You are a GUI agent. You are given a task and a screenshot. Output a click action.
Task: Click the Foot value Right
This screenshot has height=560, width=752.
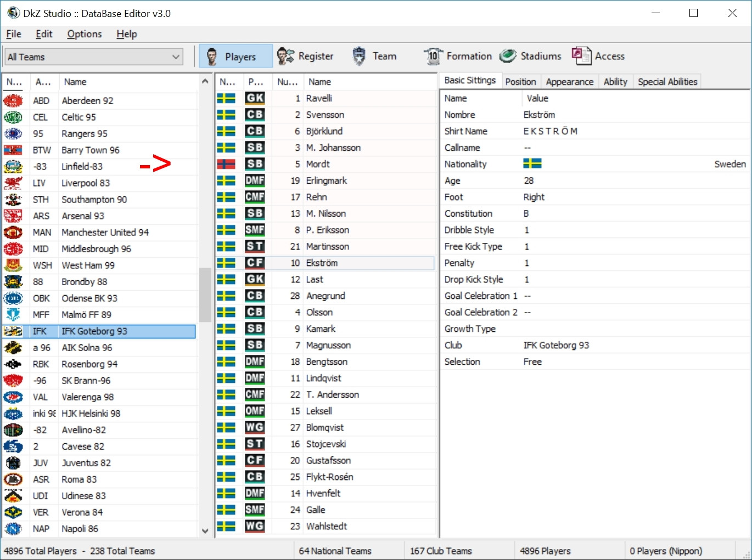coord(534,197)
